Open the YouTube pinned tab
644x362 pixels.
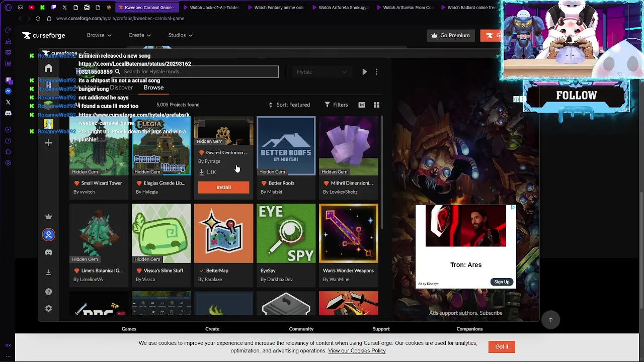(31, 8)
